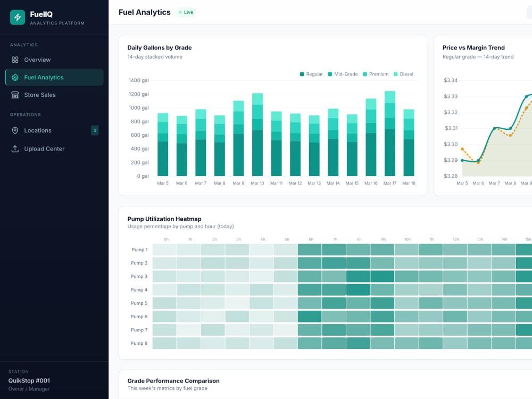Click the Live status badge
Image resolution: width=532 pixels, height=399 pixels.
tap(186, 12)
